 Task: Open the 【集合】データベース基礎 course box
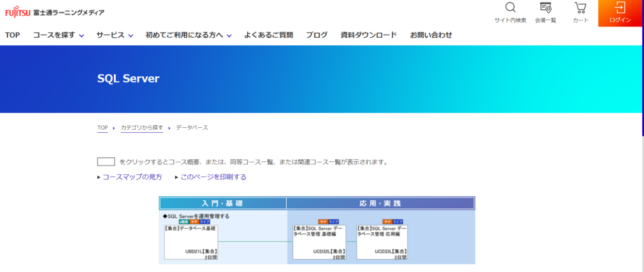[x=191, y=242]
